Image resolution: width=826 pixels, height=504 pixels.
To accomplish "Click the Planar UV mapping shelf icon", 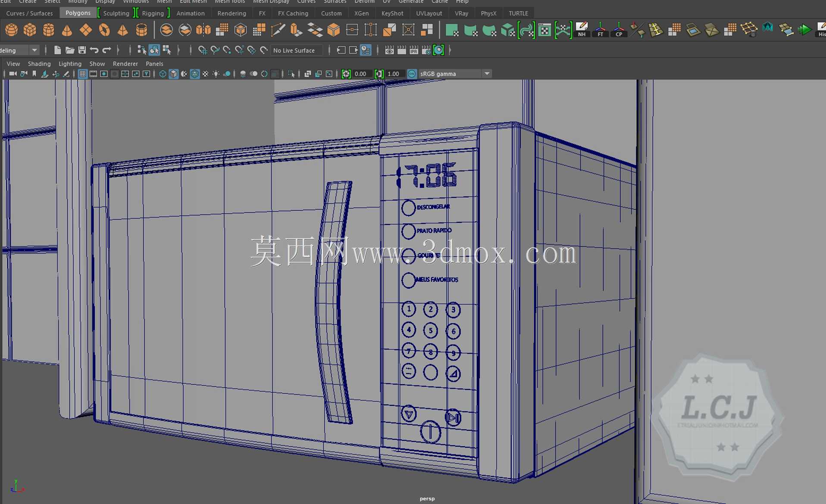I will (452, 30).
